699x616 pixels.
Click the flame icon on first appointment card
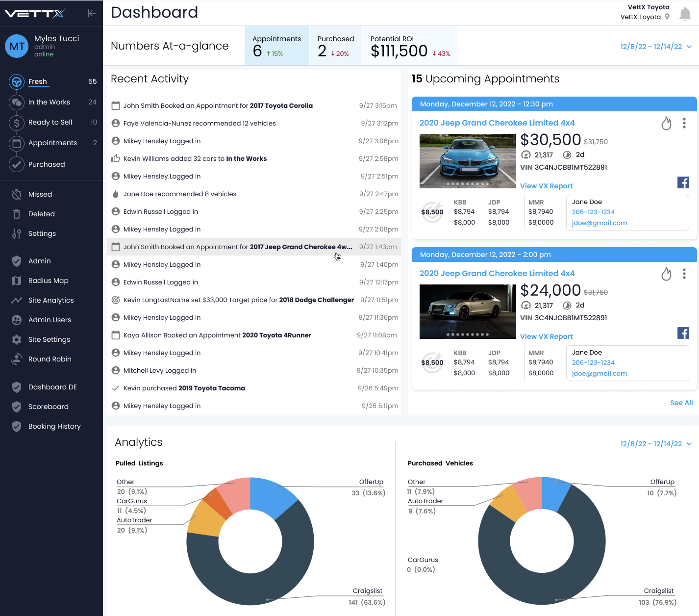pyautogui.click(x=666, y=123)
